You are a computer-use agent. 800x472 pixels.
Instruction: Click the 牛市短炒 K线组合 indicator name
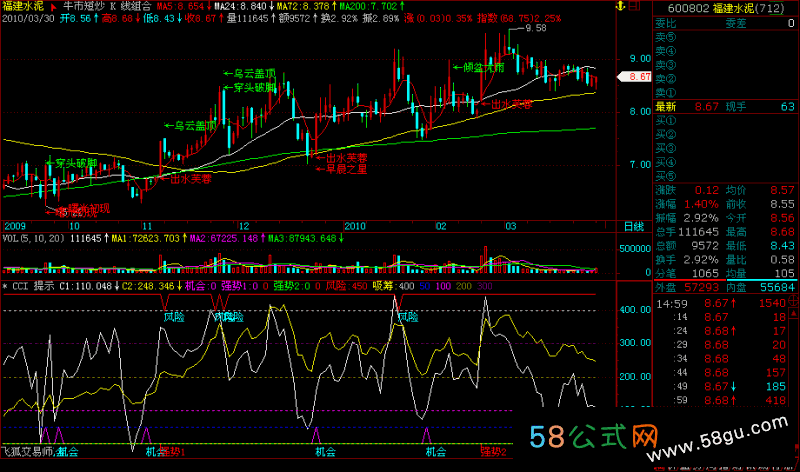click(x=107, y=7)
